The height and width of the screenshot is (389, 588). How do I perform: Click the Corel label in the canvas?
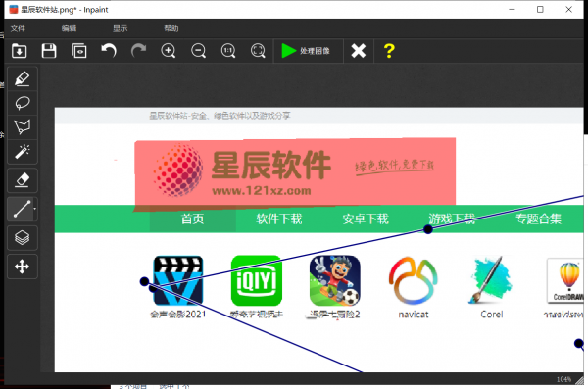coord(492,315)
